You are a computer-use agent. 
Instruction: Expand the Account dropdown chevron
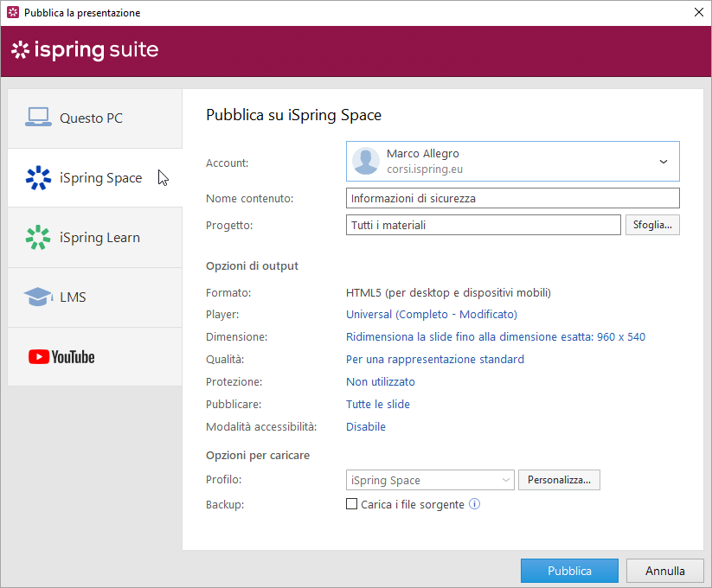[x=664, y=162]
